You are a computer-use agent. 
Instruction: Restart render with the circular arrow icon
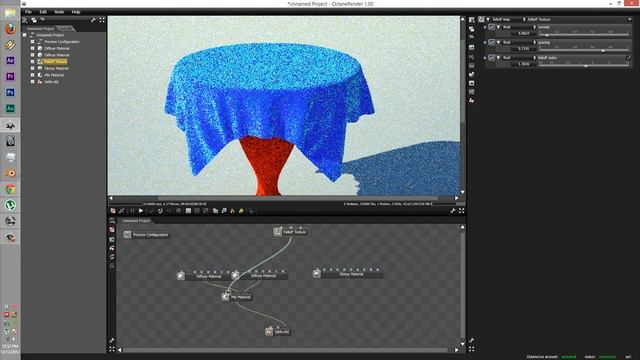click(x=160, y=211)
